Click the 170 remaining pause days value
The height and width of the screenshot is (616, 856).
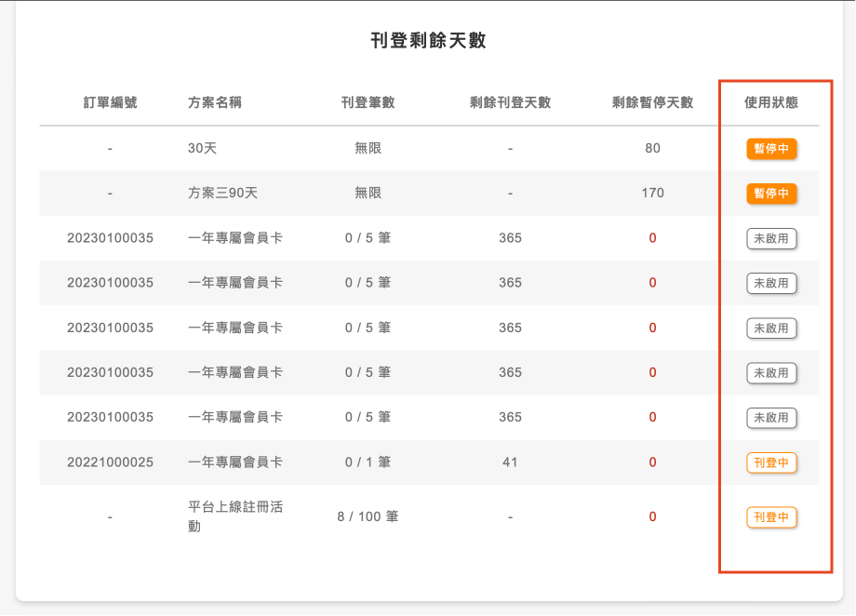click(652, 194)
